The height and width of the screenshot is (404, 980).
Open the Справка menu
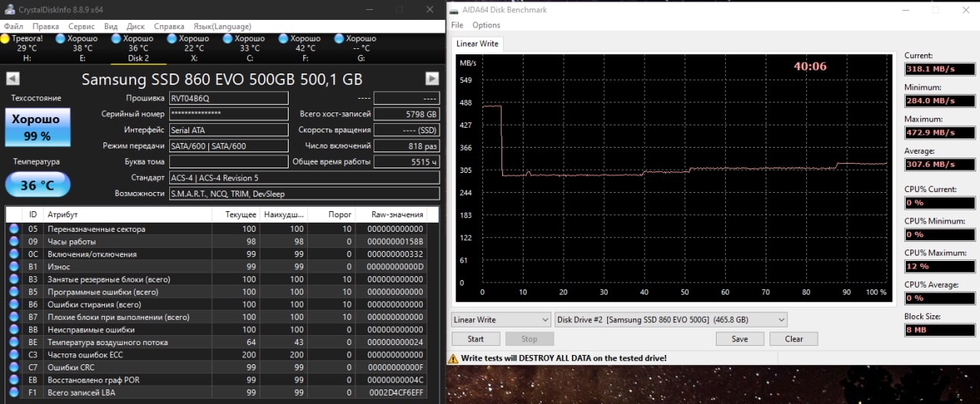[x=168, y=26]
